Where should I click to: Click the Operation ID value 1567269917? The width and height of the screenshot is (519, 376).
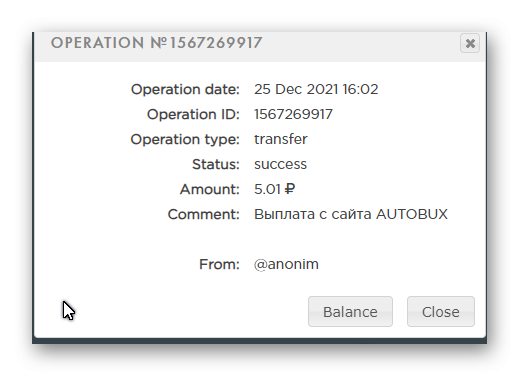pos(293,114)
